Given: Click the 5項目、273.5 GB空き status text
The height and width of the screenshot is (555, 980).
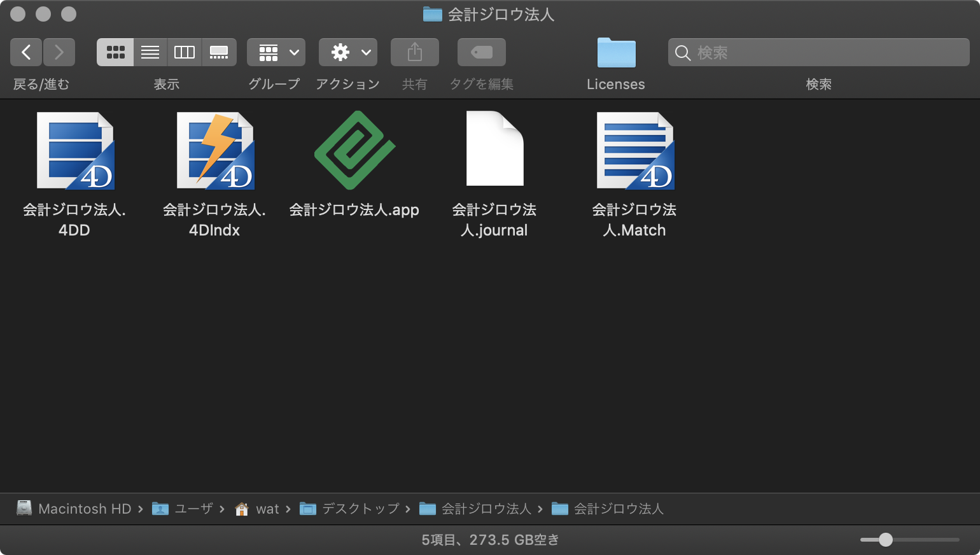Looking at the screenshot, I should 490,540.
